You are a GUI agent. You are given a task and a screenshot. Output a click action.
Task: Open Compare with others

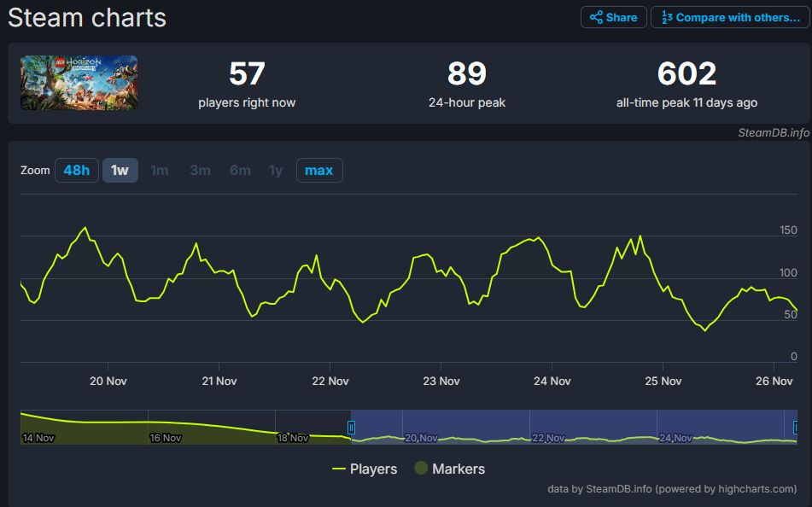click(729, 17)
